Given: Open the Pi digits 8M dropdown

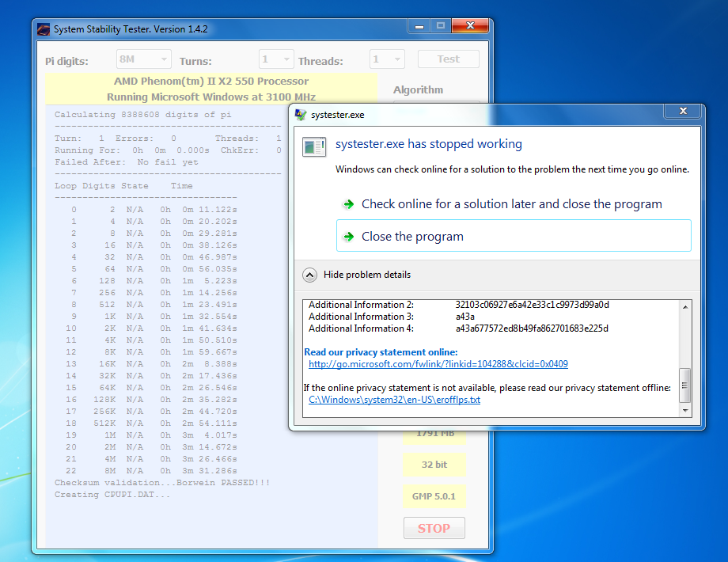Looking at the screenshot, I should [x=143, y=59].
